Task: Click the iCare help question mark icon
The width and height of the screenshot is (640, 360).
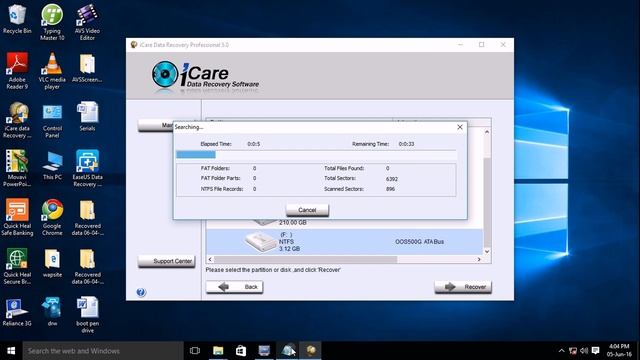Action: (x=141, y=292)
